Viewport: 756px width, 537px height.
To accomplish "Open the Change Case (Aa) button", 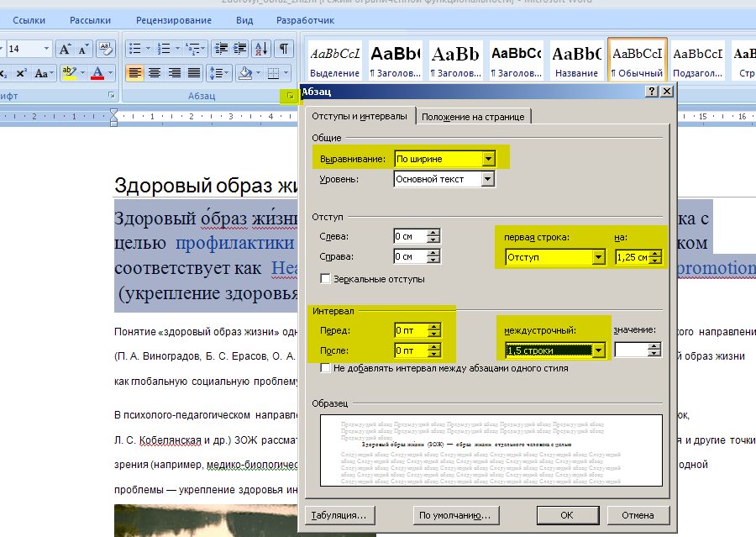I will tap(43, 73).
